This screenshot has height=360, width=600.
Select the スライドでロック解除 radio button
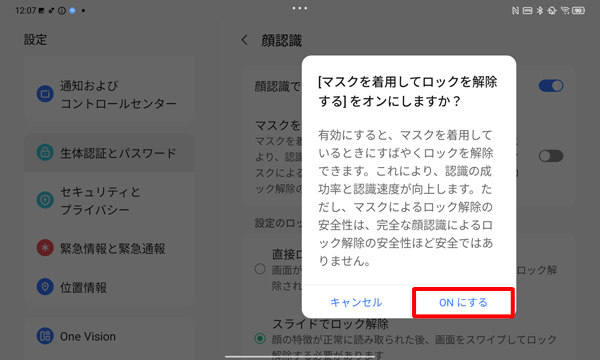260,338
